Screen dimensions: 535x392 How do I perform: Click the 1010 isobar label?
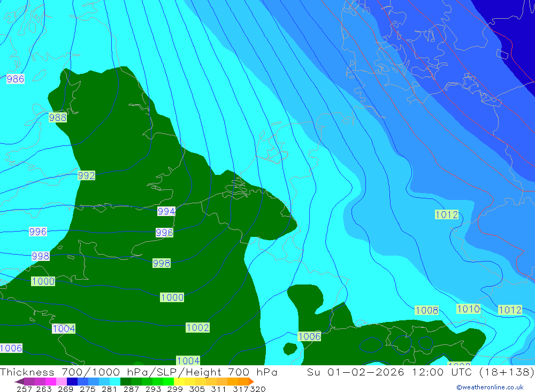(x=469, y=309)
